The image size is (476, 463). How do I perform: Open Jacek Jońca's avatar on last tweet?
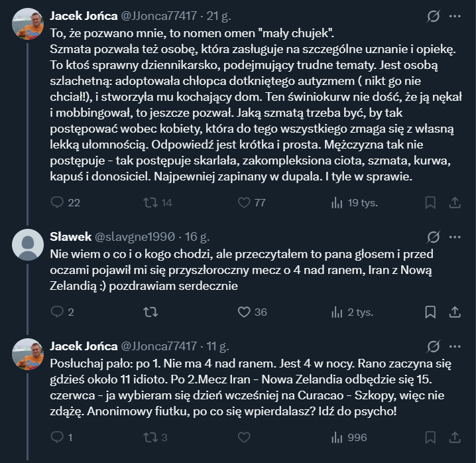tap(29, 355)
